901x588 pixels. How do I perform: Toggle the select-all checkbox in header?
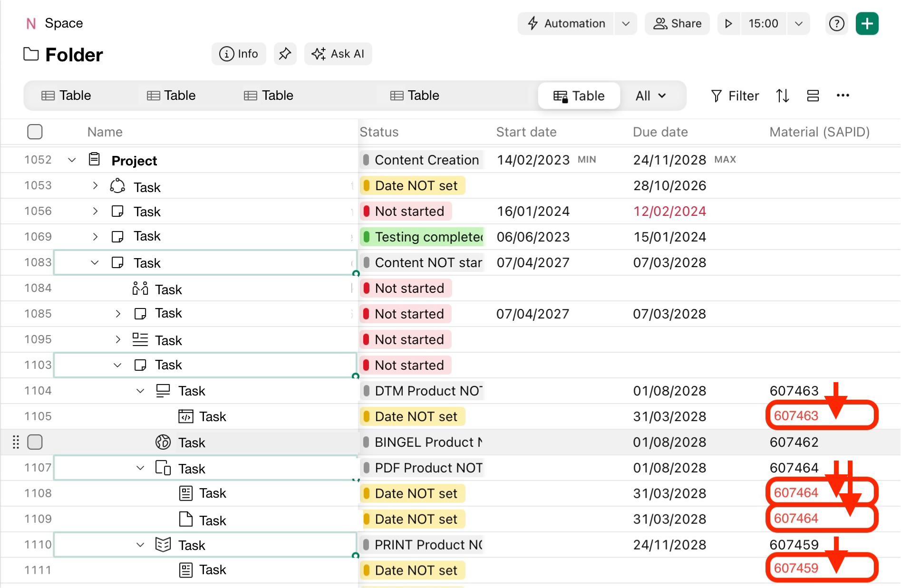pyautogui.click(x=35, y=132)
